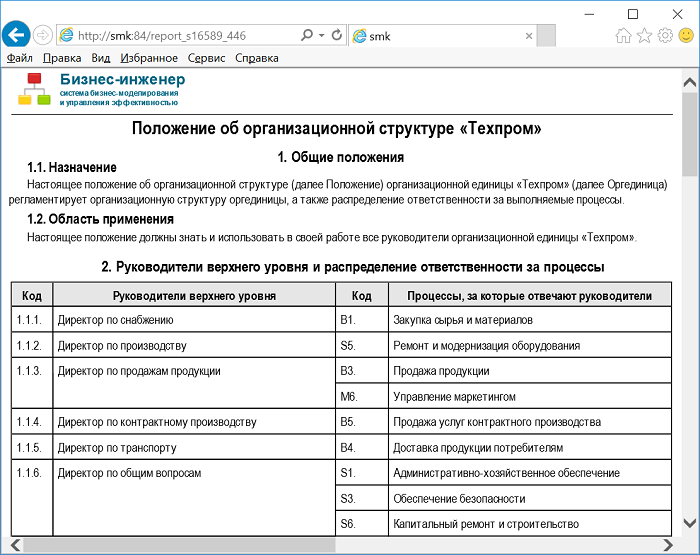
Task: Click subheading 1.1. Назначение
Action: [72, 167]
